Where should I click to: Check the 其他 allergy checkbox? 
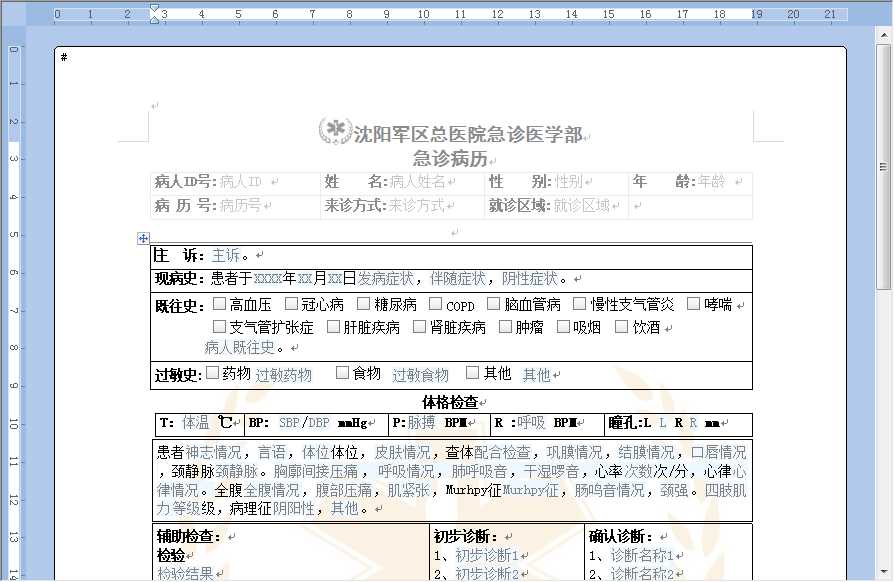coord(472,373)
